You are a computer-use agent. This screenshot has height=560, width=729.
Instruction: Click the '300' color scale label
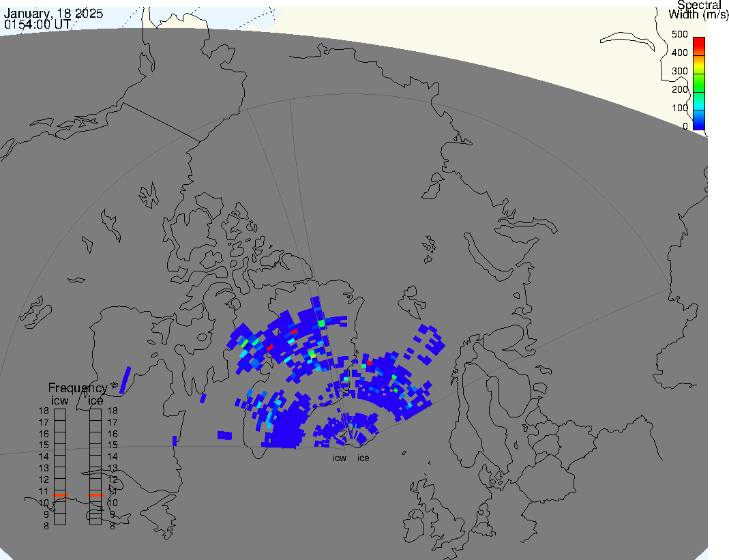[x=680, y=71]
